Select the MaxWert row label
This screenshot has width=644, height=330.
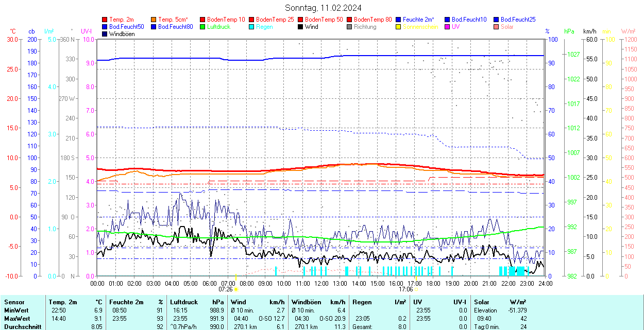tap(17, 319)
